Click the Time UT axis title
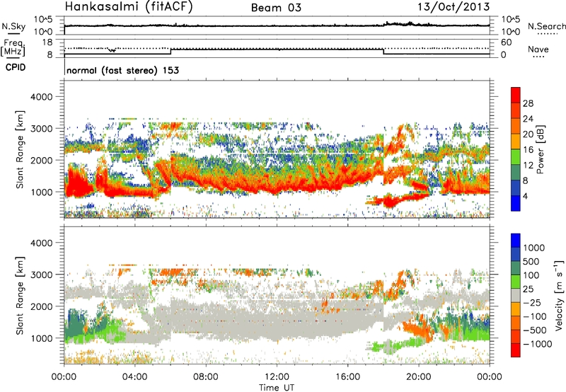566x392 pixels. 277,388
